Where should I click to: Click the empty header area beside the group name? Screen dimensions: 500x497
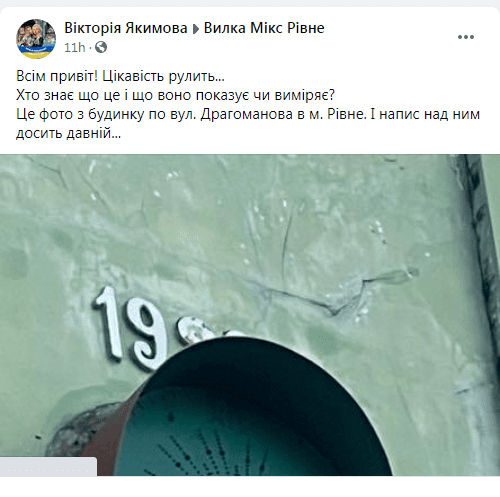point(390,28)
